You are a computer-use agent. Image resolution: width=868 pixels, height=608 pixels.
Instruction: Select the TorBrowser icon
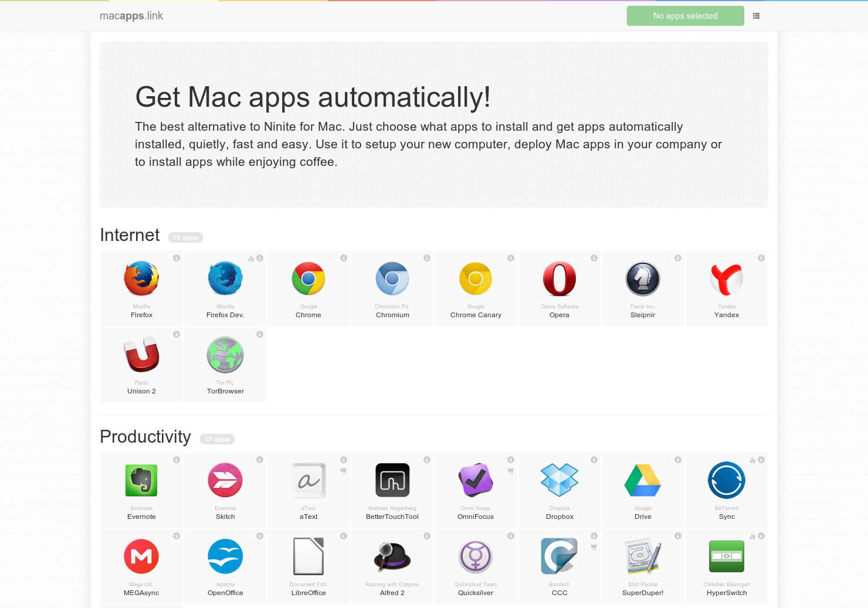(x=225, y=355)
